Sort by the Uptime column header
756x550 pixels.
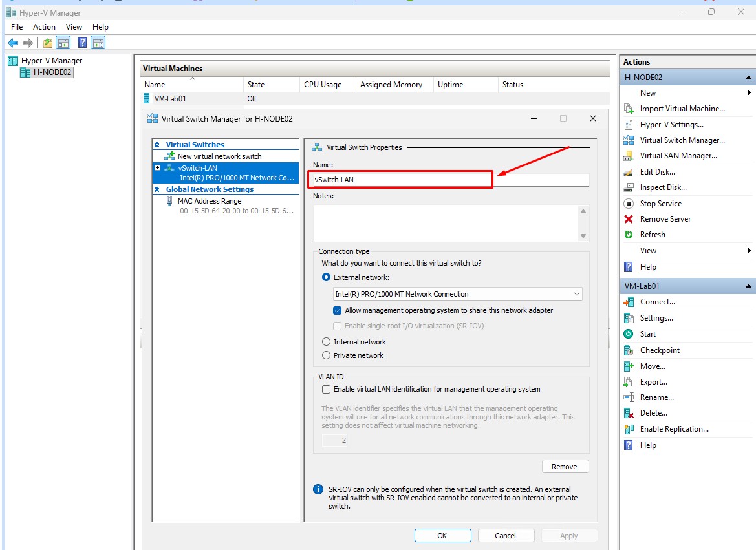click(465, 85)
